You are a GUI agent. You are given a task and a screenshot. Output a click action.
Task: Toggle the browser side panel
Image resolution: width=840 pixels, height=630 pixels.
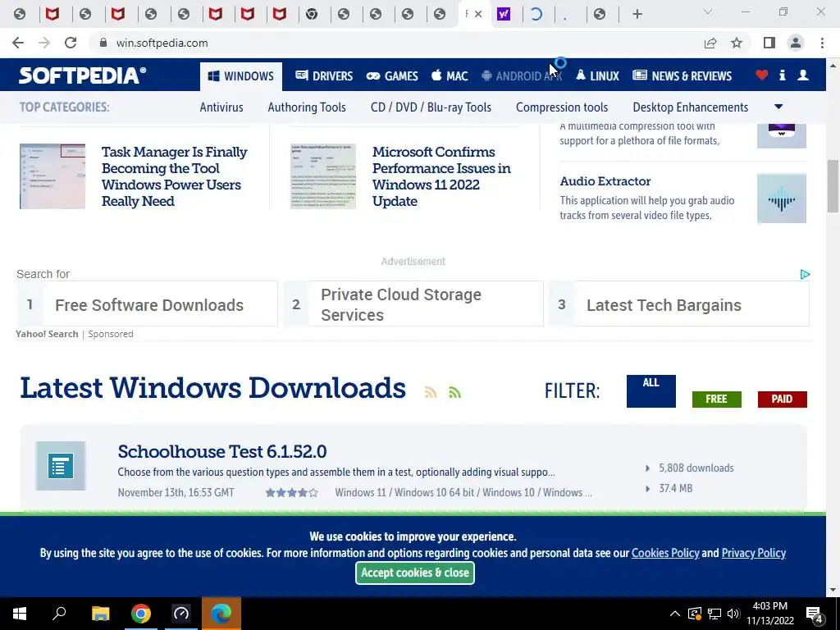[769, 43]
